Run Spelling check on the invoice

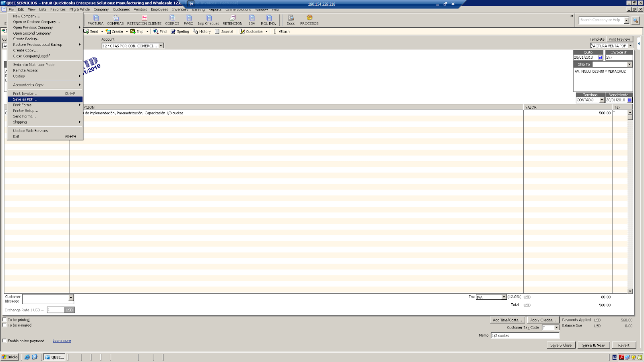180,31
